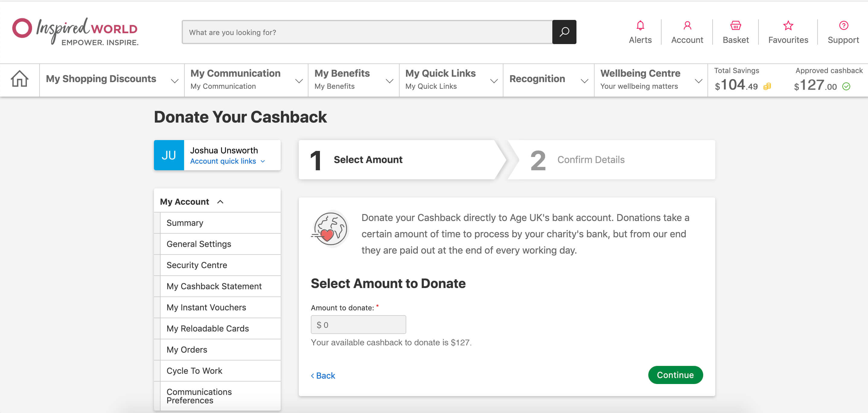868x413 pixels.
Task: Click the magnifying glass search button
Action: click(x=564, y=32)
